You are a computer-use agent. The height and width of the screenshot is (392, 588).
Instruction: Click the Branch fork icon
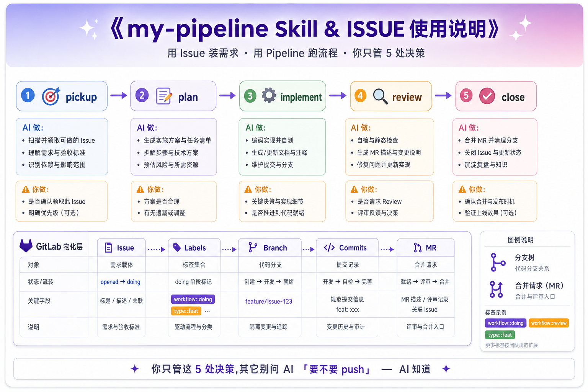(253, 247)
